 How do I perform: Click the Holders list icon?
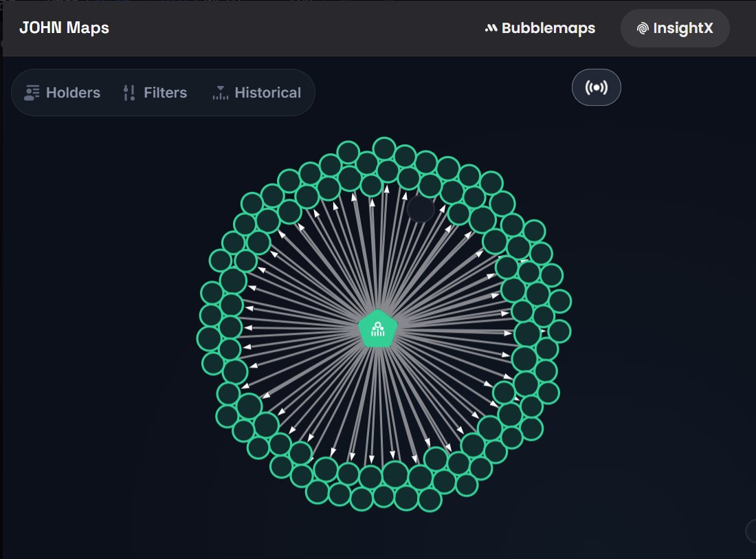[32, 93]
